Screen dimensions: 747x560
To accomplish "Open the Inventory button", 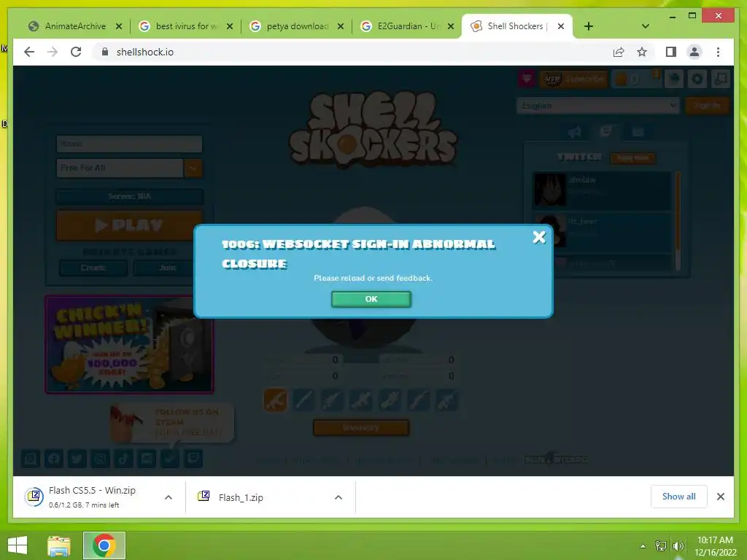I will pos(361,427).
